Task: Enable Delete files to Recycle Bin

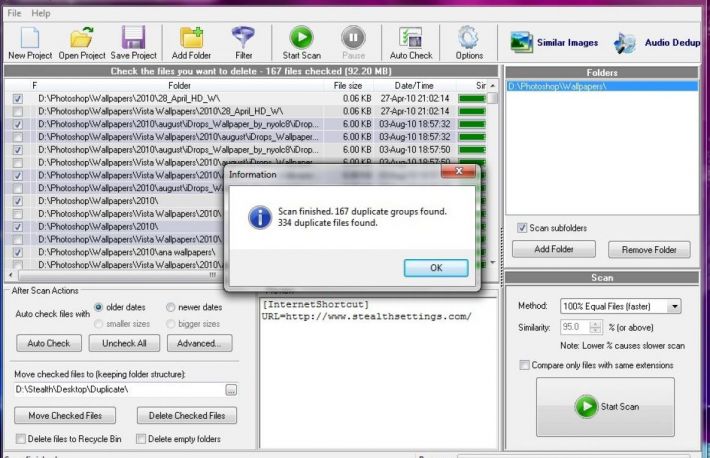Action: [21, 438]
